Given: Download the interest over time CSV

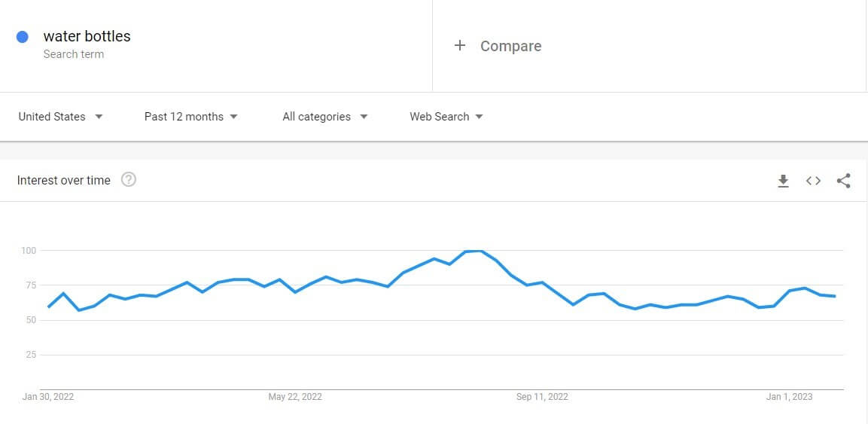Looking at the screenshot, I should click(x=783, y=181).
